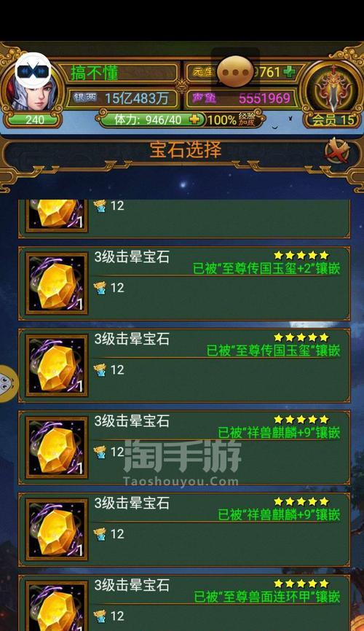Tap the partially visible top gem thumbnail
The height and width of the screenshot is (631, 364).
coord(56,215)
